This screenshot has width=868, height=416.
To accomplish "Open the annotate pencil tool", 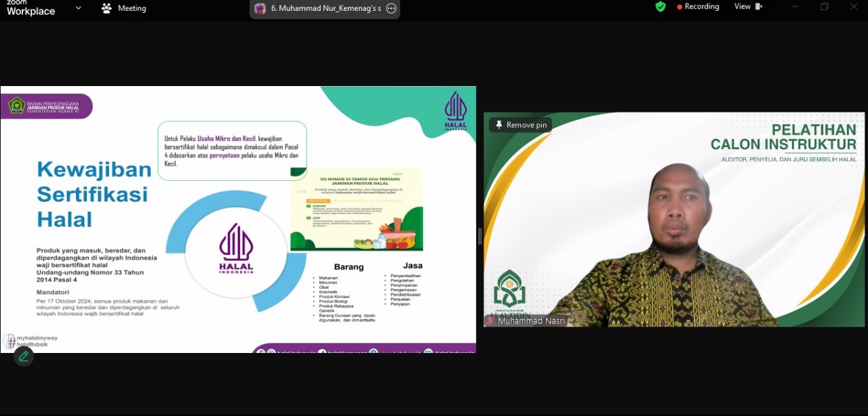I will [24, 356].
